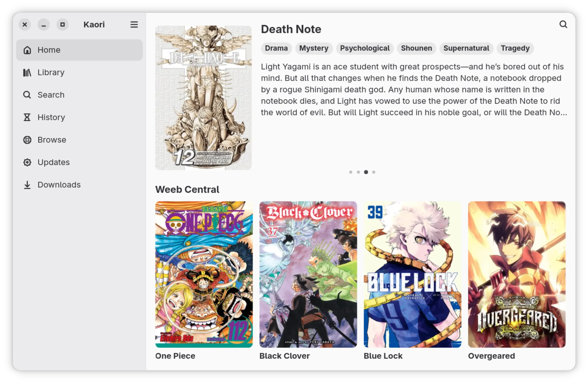Select the Supernatural genre tag
The width and height of the screenshot is (588, 383).
point(466,48)
